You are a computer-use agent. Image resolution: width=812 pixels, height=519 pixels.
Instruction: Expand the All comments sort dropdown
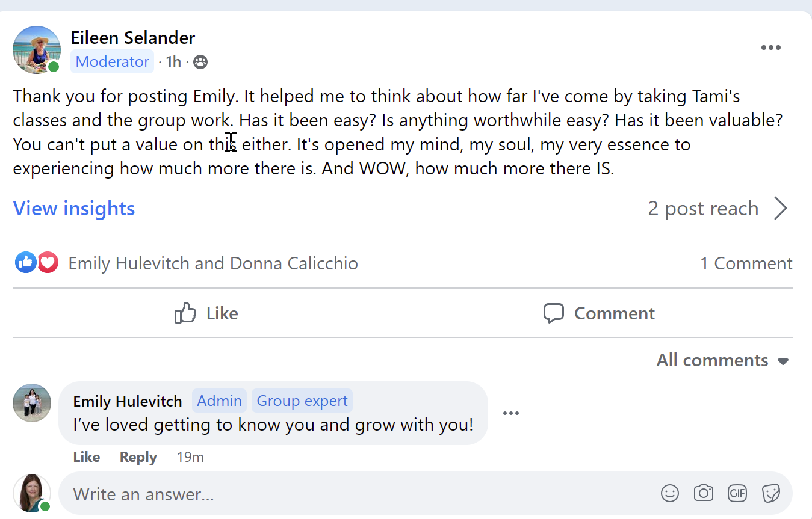point(722,360)
